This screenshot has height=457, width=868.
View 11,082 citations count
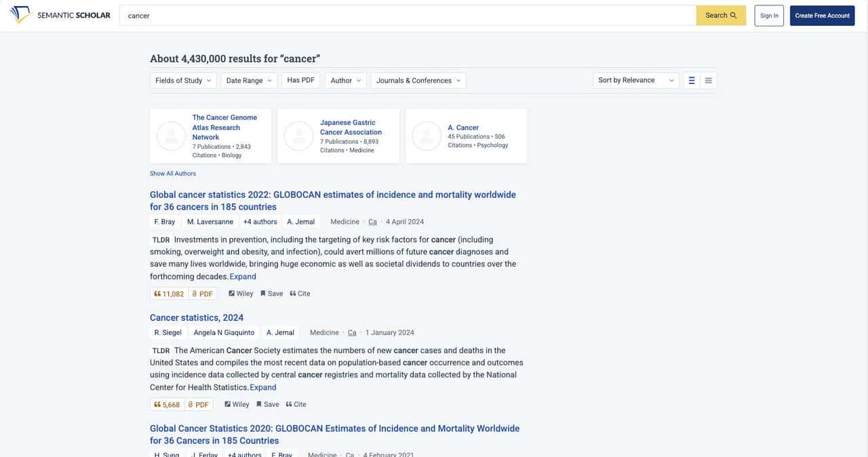169,294
